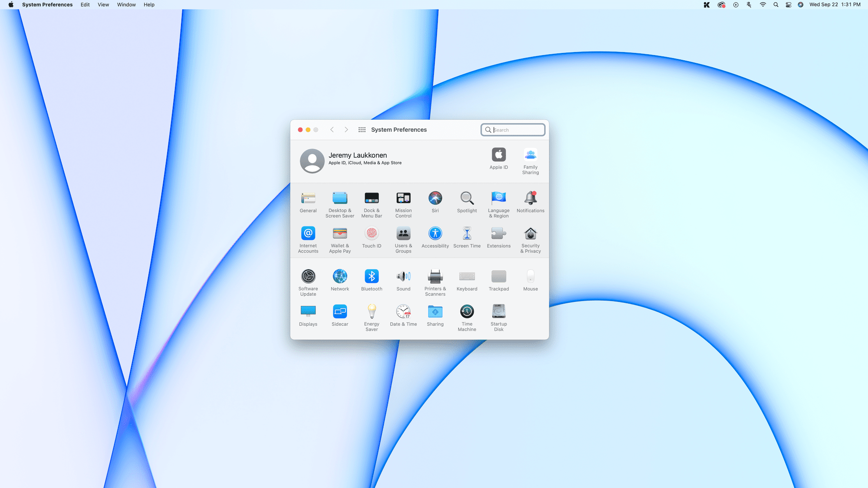Viewport: 868px width, 488px height.
Task: Select Edit menu from menu bar
Action: click(x=85, y=5)
